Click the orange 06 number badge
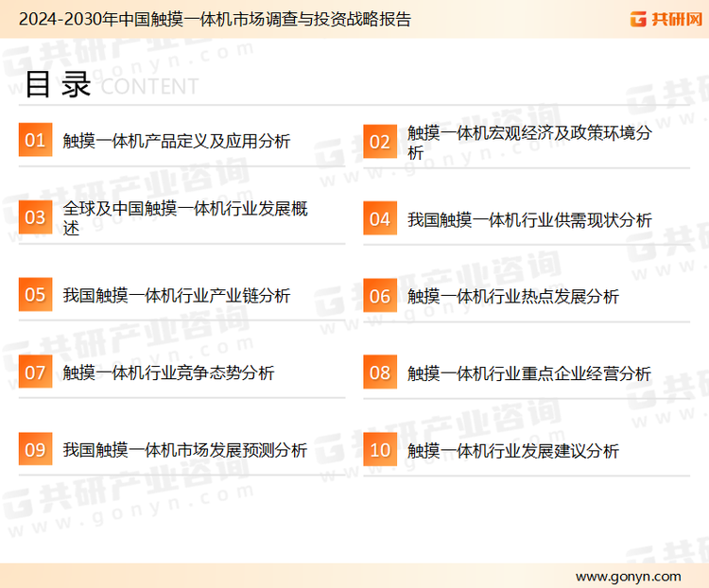The width and height of the screenshot is (709, 588). pos(380,296)
